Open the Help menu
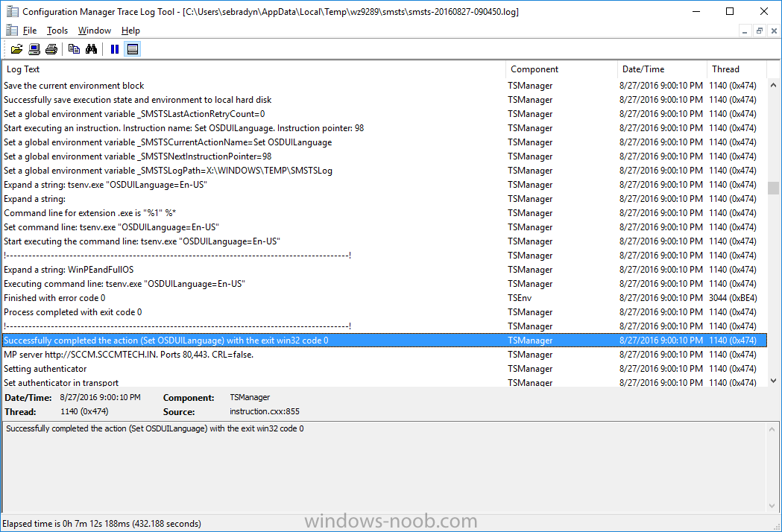This screenshot has width=782, height=532. [130, 31]
